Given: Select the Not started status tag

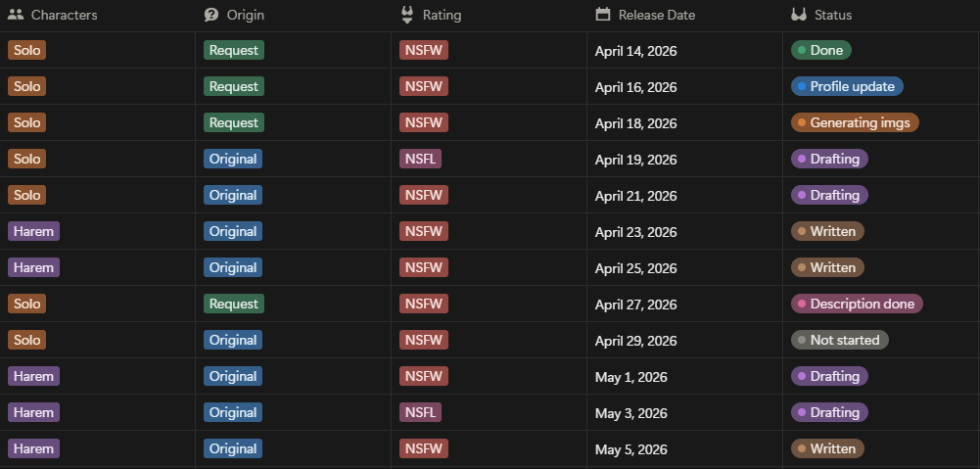Looking at the screenshot, I should pyautogui.click(x=839, y=340).
